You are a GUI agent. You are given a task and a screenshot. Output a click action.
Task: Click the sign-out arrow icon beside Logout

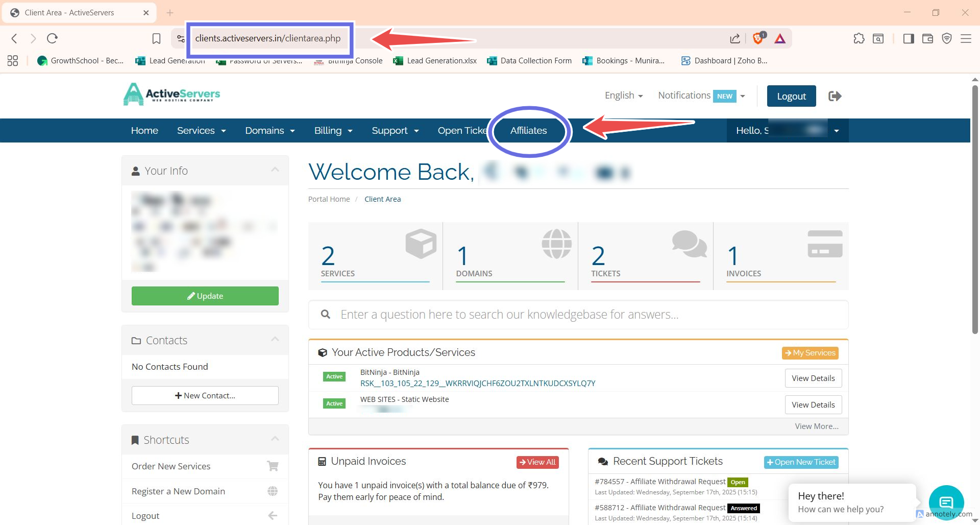835,96
